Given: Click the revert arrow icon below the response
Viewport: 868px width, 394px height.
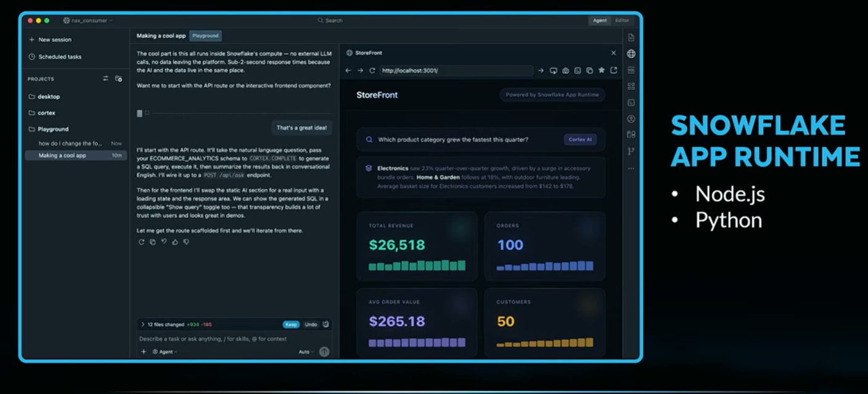Looking at the screenshot, I should tap(164, 242).
